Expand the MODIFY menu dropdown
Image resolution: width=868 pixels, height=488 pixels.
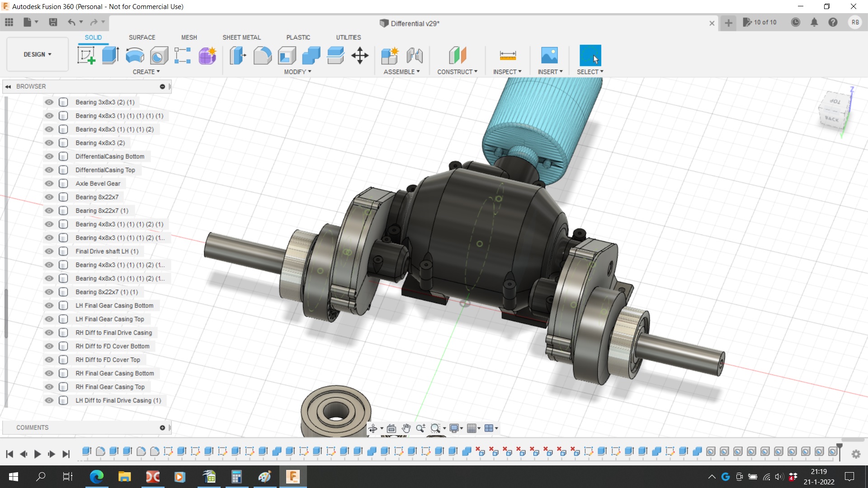(297, 72)
